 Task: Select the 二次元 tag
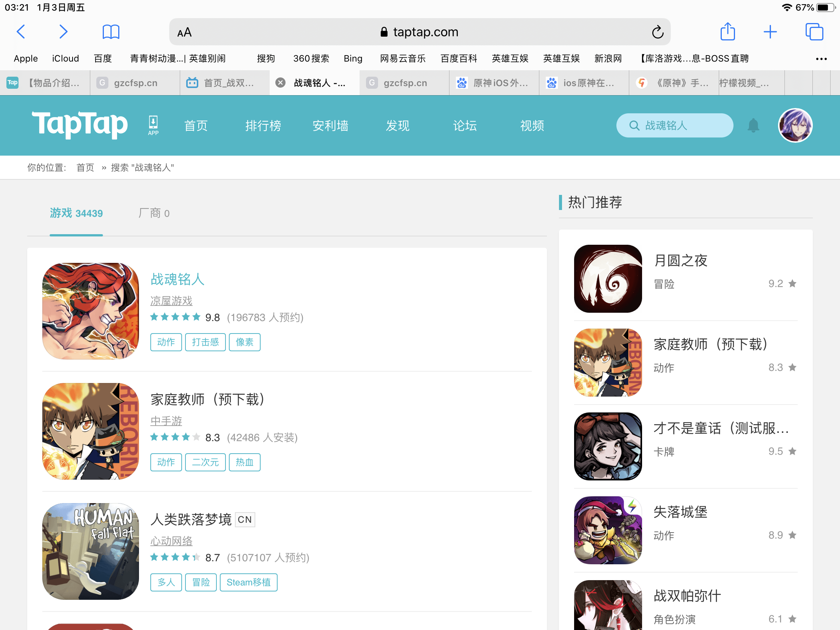click(205, 462)
